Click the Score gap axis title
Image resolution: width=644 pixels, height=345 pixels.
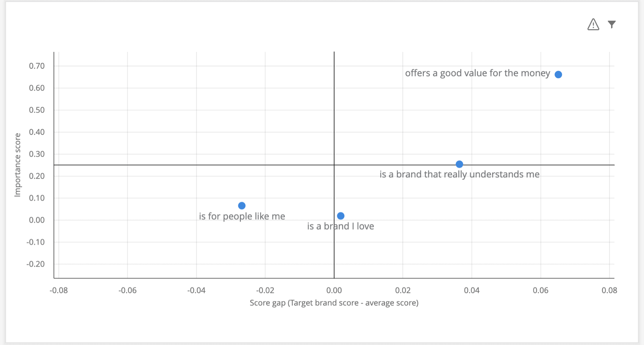coord(334,303)
